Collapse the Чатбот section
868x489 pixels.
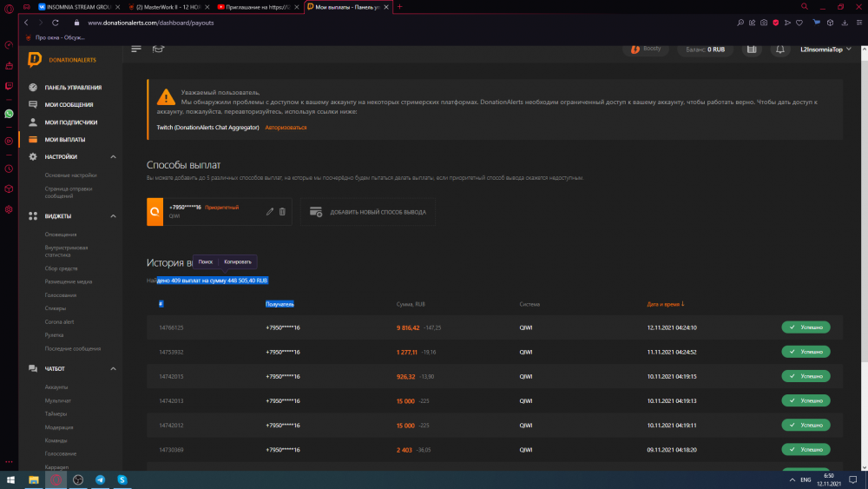click(x=113, y=368)
